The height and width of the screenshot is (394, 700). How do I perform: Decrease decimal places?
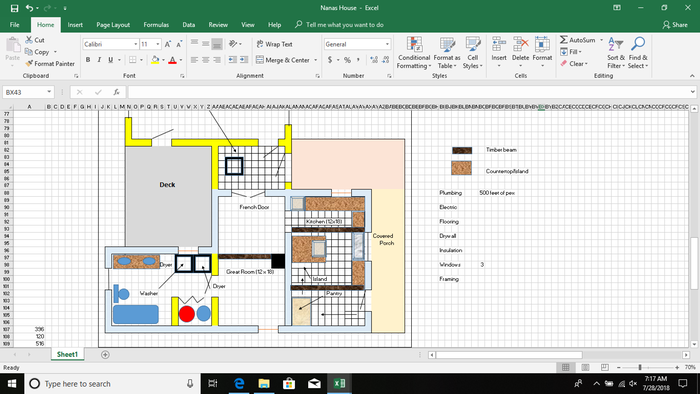click(x=386, y=60)
